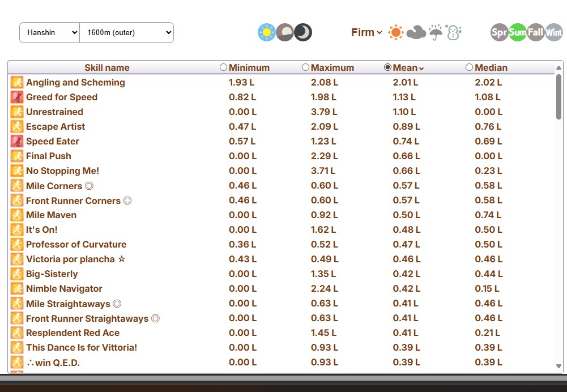The height and width of the screenshot is (392, 567).
Task: Click the 2.01 L mean value
Action: coord(406,83)
